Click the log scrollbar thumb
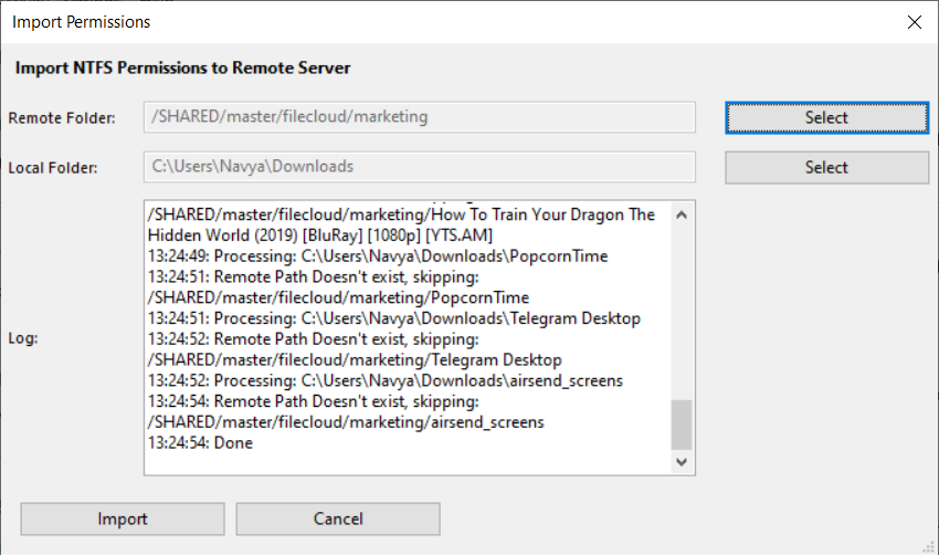The image size is (939, 555). [x=681, y=424]
